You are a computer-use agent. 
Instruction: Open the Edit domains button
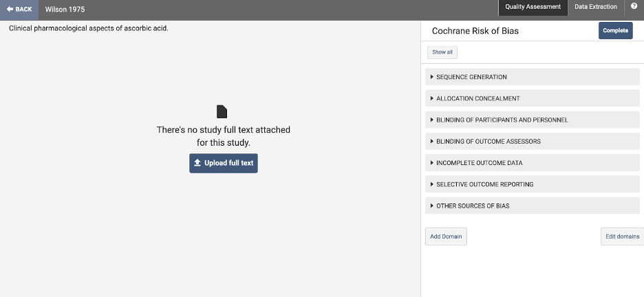tap(622, 236)
